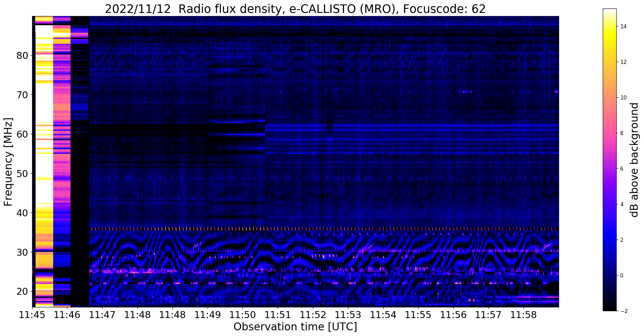
Task: Click the 11:53 time tick label
Action: (348, 315)
